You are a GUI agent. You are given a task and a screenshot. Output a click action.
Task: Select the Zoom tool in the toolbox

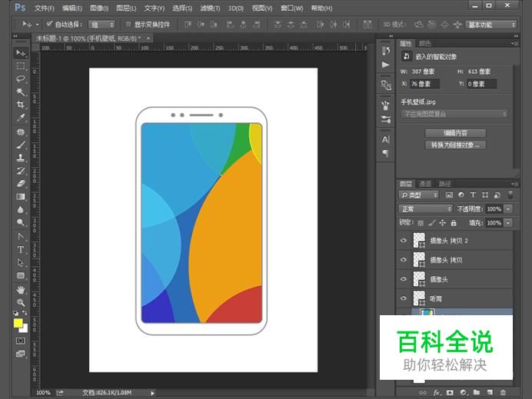tap(21, 302)
